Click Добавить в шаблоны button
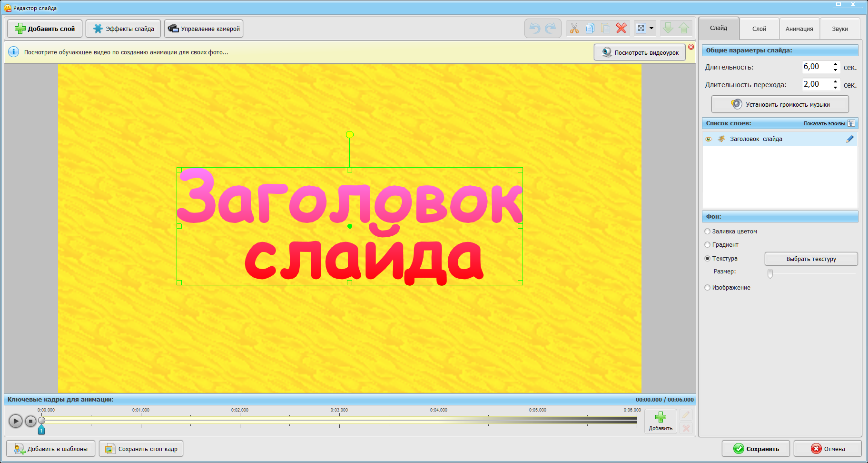This screenshot has width=868, height=463. point(50,449)
